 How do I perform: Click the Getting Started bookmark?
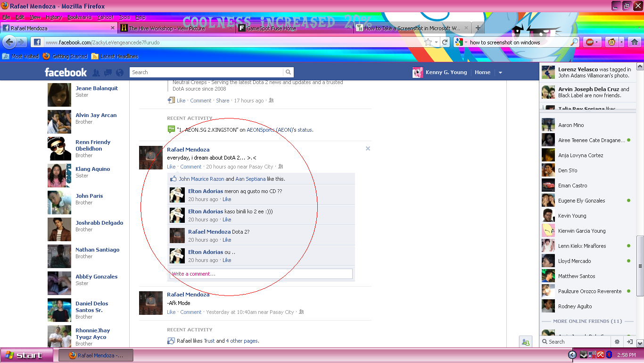click(x=65, y=56)
